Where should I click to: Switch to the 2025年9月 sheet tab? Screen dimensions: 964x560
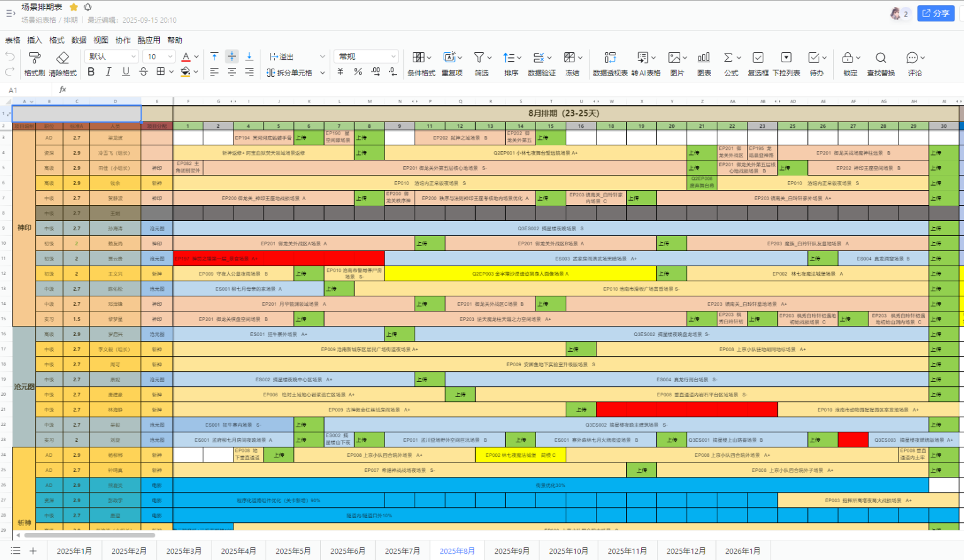[x=512, y=551]
